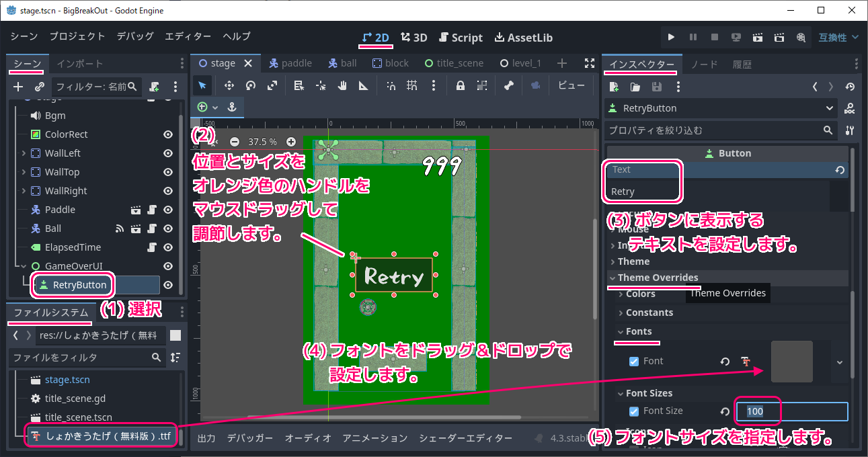
Task: Open object history icon in Inspector
Action: coord(850,87)
